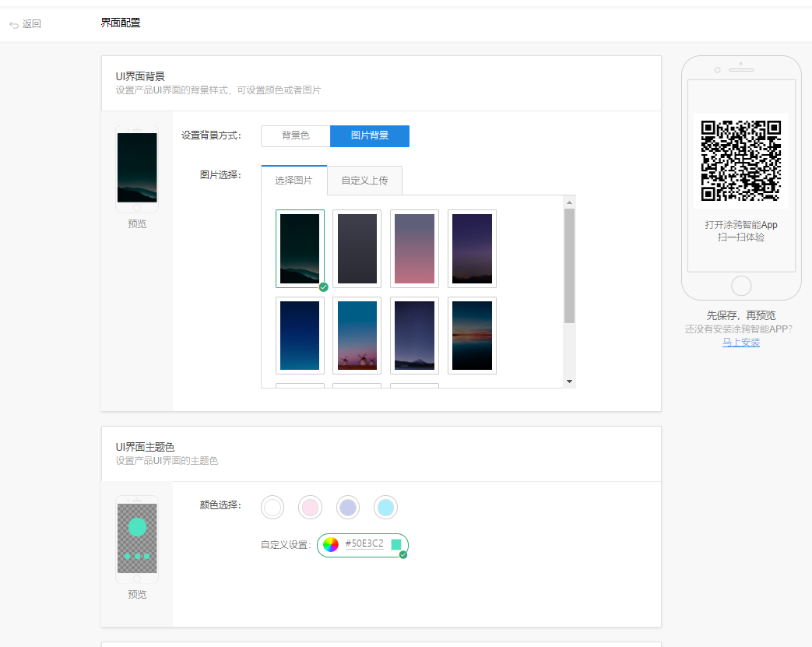This screenshot has height=647, width=812.
Task: Click the back arrow icon labeled 返回
Action: point(14,25)
